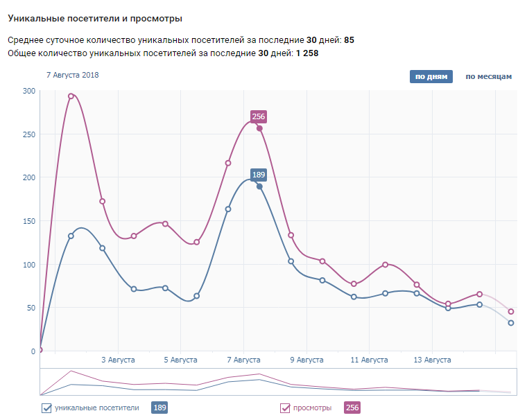The height and width of the screenshot is (420, 527).
Task: Click the highlighted filled blue visitors point
Action: (259, 186)
